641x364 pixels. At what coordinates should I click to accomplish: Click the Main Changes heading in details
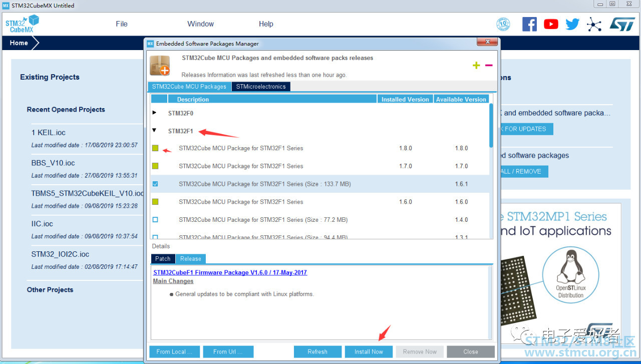(x=173, y=281)
